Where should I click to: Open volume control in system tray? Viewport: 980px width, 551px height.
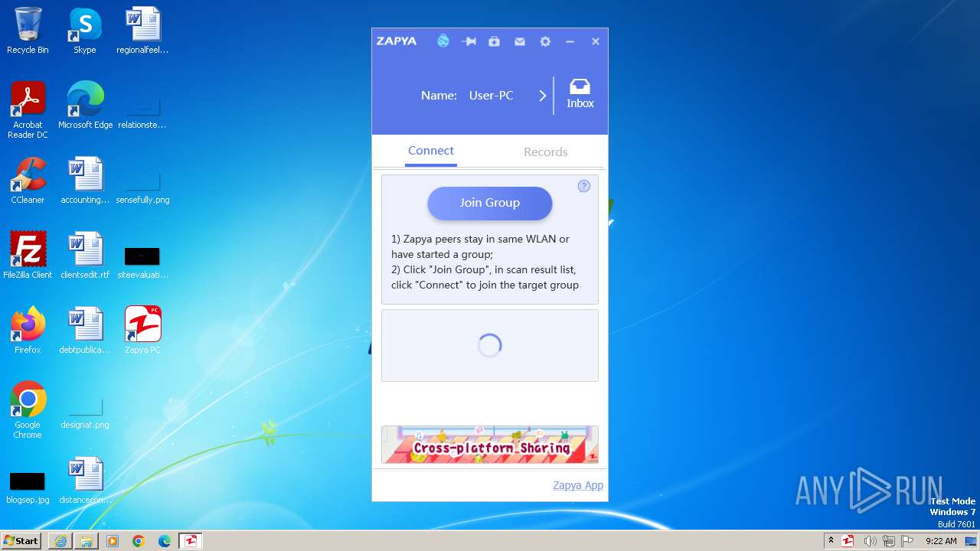[x=870, y=541]
